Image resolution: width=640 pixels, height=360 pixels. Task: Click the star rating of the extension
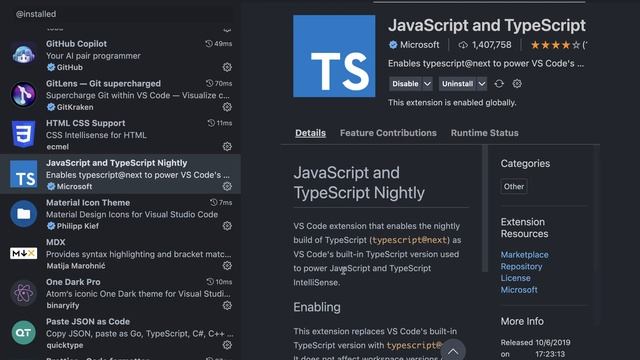point(555,45)
